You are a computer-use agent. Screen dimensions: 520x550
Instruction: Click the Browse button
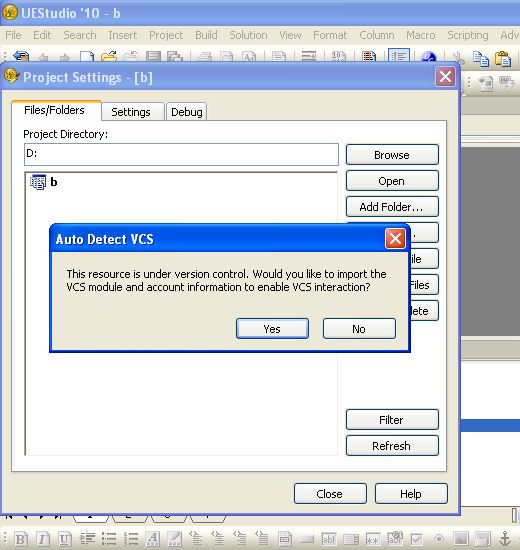tap(392, 155)
